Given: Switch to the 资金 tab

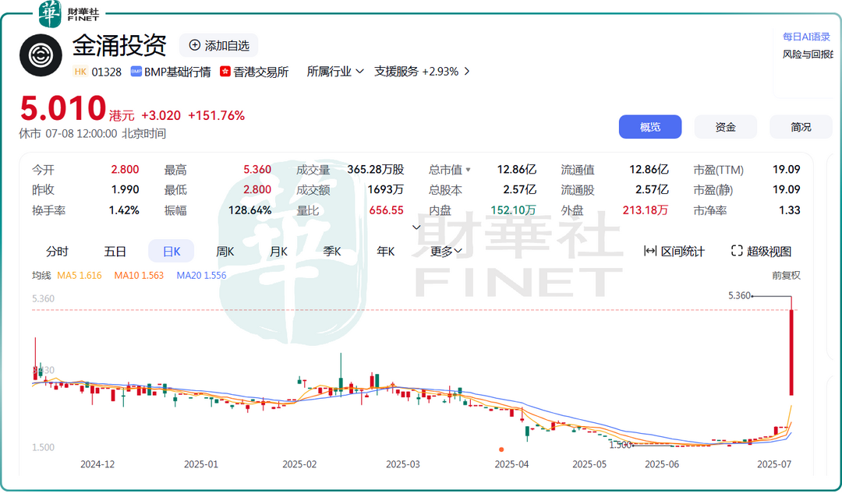Looking at the screenshot, I should [726, 127].
